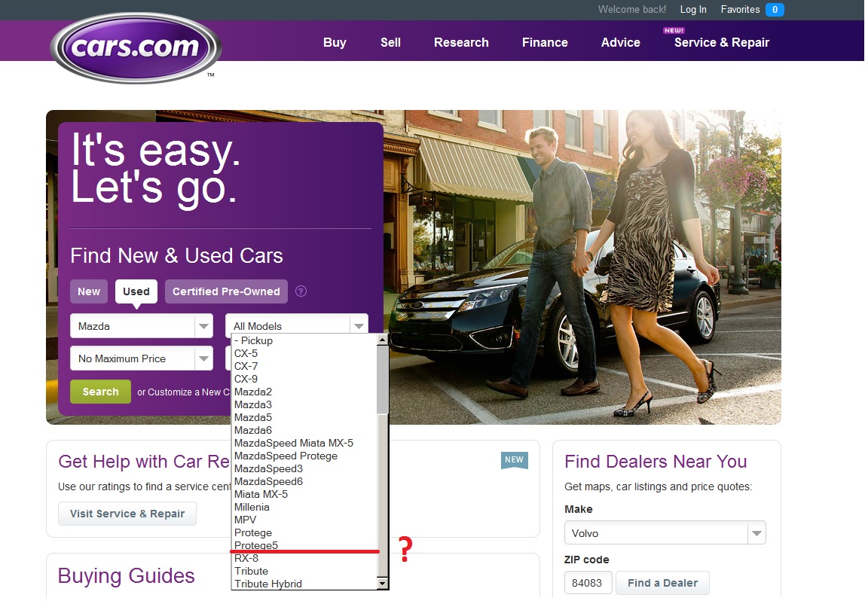Click the Favorites count badge
Image resolution: width=868 pixels, height=610 pixels.
(x=775, y=10)
